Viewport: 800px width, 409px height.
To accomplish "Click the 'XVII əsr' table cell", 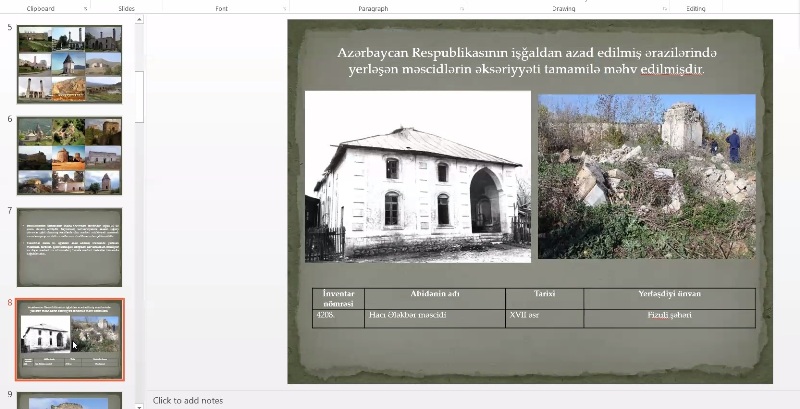I will [544, 319].
